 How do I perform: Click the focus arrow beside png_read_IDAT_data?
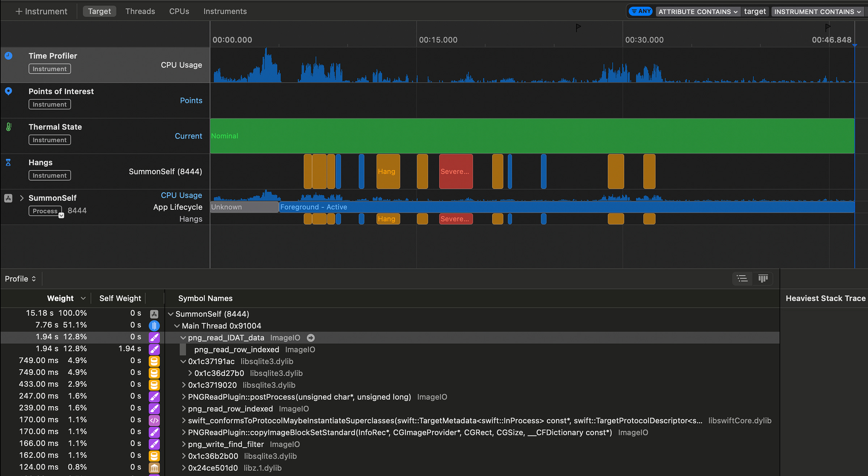point(310,337)
